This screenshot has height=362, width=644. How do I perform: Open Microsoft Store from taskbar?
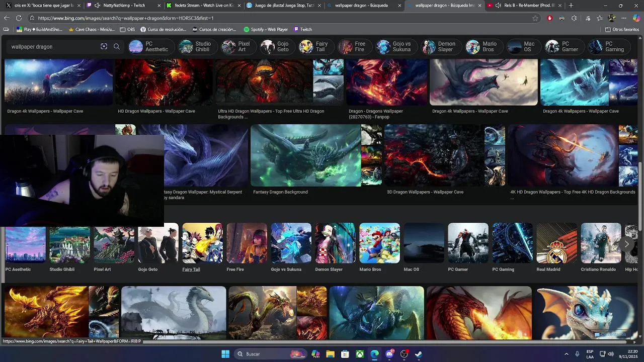[x=345, y=354]
